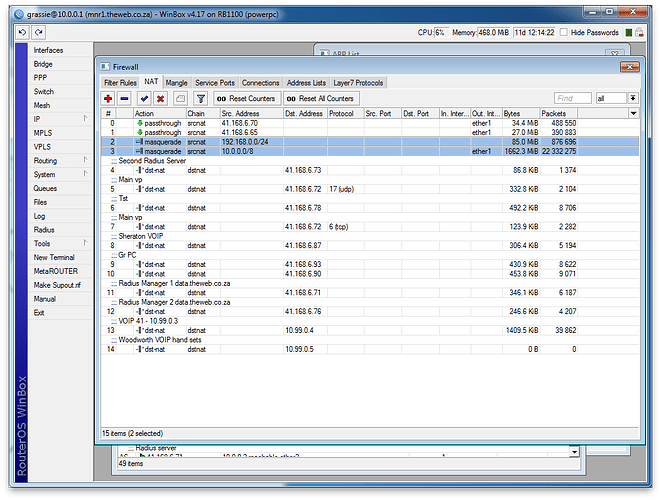Switch to Mangle tab
Image resolution: width=660 pixels, height=500 pixels.
[x=176, y=83]
